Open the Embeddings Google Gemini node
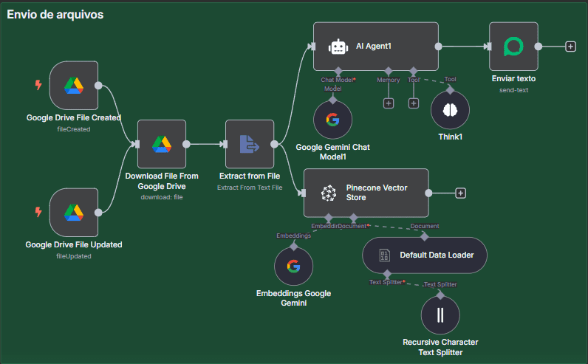Screen dimensions: 588x364 click(293, 266)
